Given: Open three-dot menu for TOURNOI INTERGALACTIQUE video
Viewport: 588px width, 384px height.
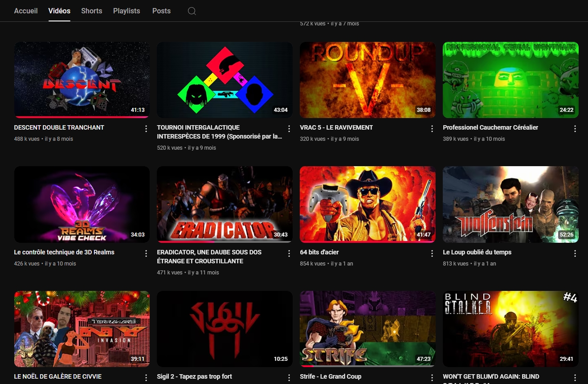Looking at the screenshot, I should coord(289,129).
